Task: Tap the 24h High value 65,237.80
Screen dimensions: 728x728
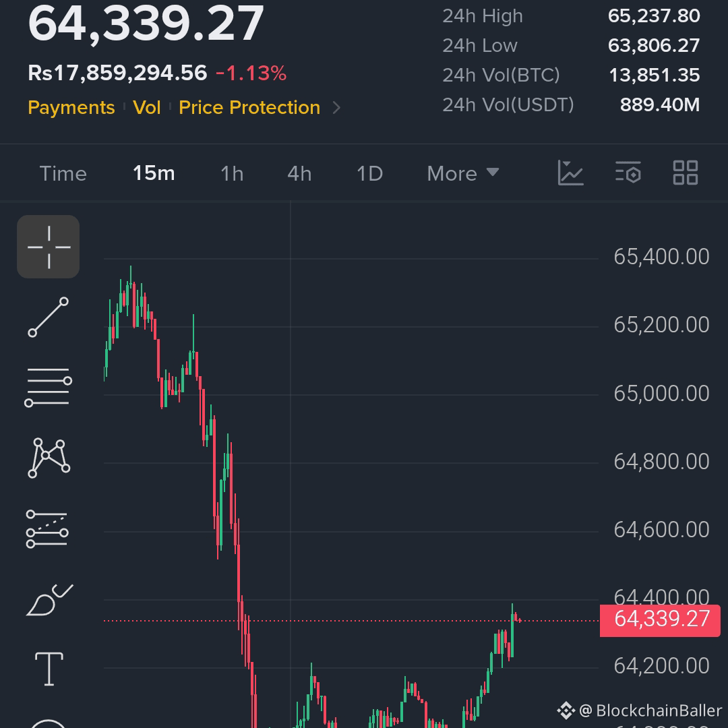Action: [x=654, y=16]
